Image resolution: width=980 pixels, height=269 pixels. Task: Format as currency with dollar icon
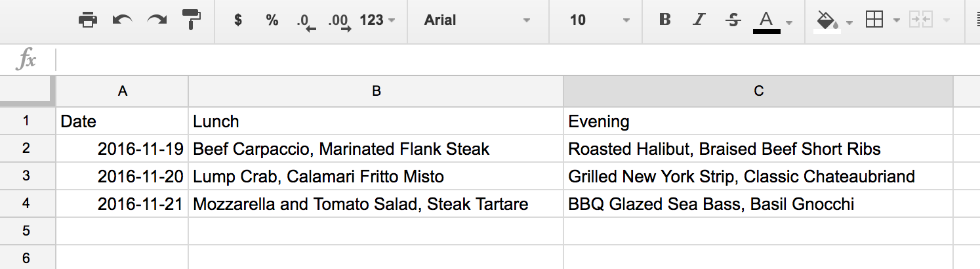(x=238, y=20)
